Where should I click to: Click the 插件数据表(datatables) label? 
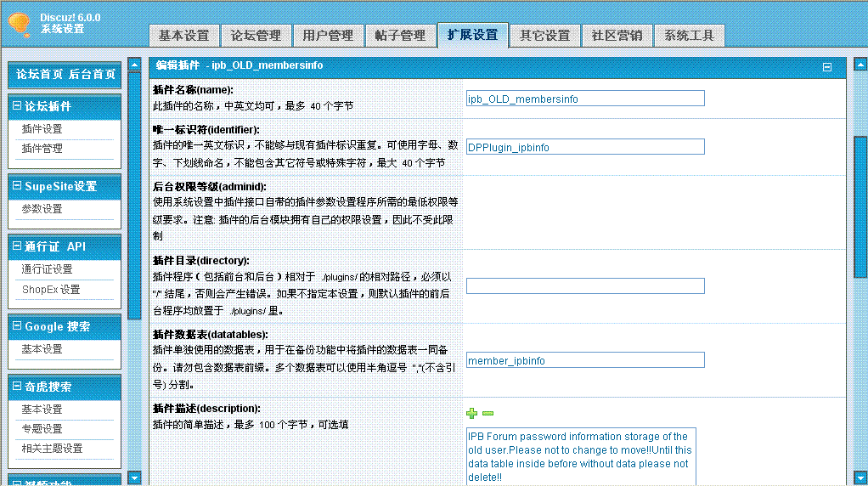coord(211,334)
